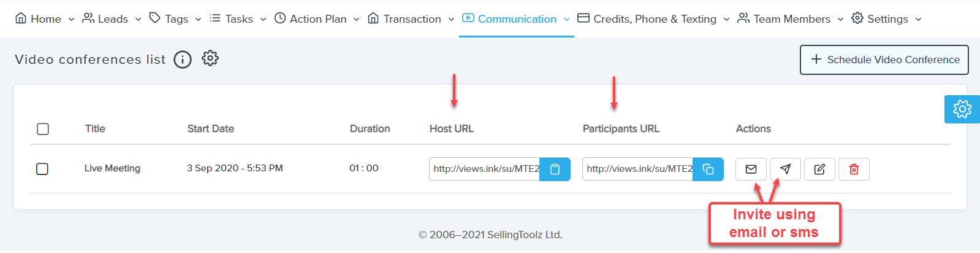Check the Live Meeting row checkbox
The height and width of the screenshot is (253, 980).
click(42, 169)
